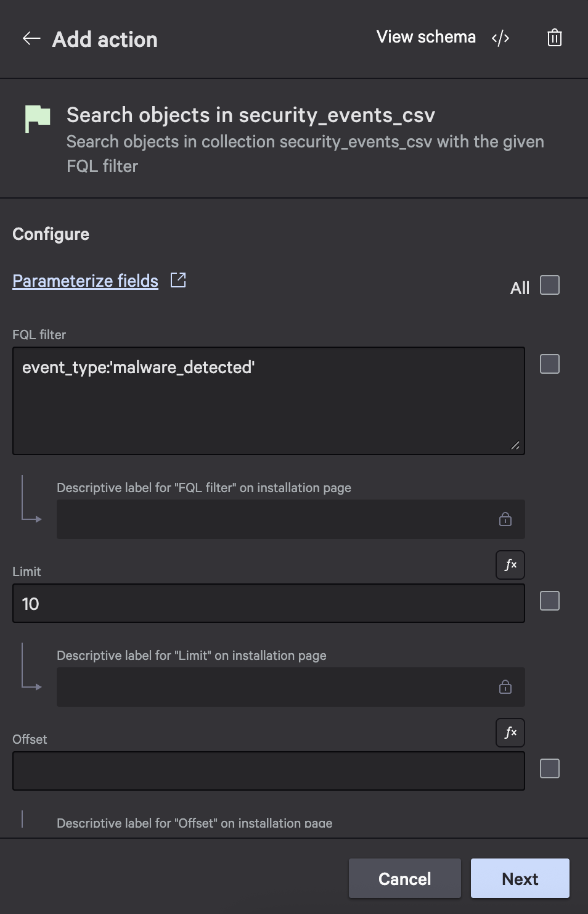Click the lock icon on Limit label field
Screen dimensions: 588x914
click(x=505, y=686)
